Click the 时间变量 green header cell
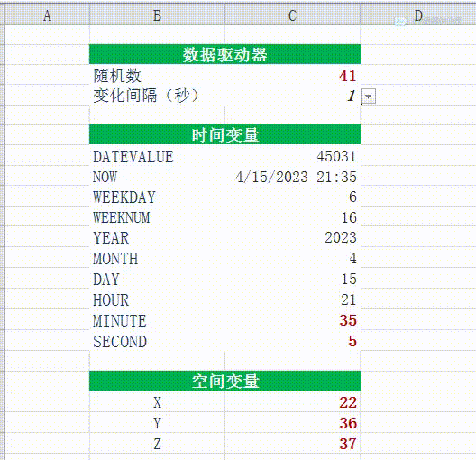 click(x=225, y=134)
